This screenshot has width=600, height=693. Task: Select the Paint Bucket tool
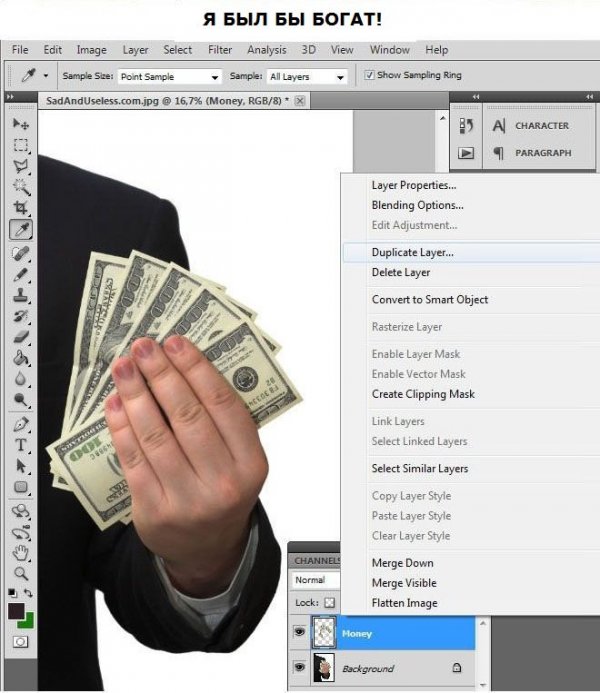click(20, 358)
